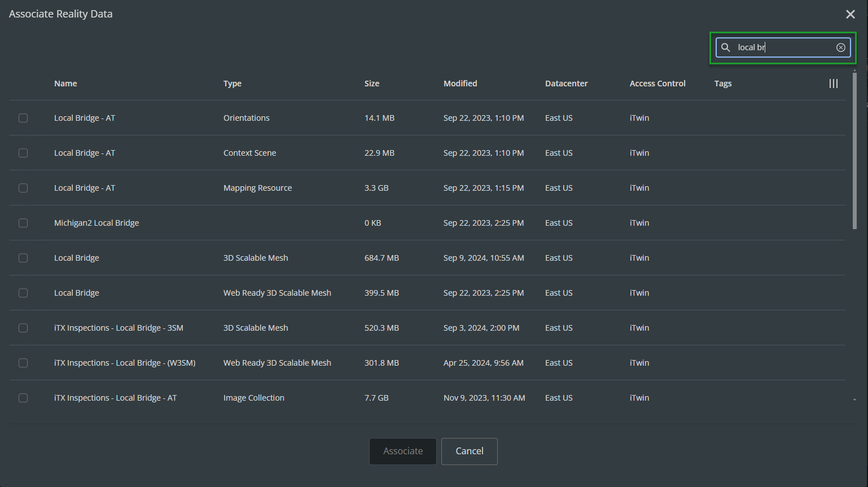Tick the Local Bridge - AT Mapping Resource checkbox
The height and width of the screenshot is (487, 868).
pos(23,188)
